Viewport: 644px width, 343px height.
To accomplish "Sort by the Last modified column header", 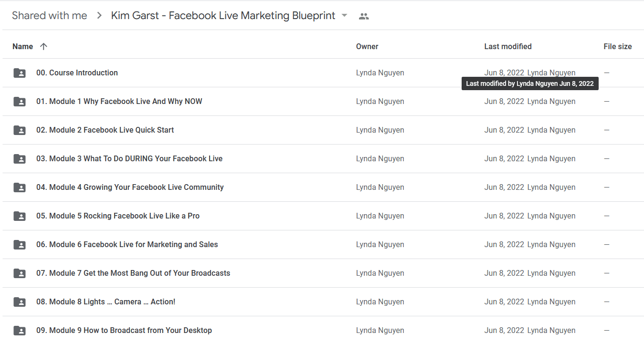I will [508, 46].
